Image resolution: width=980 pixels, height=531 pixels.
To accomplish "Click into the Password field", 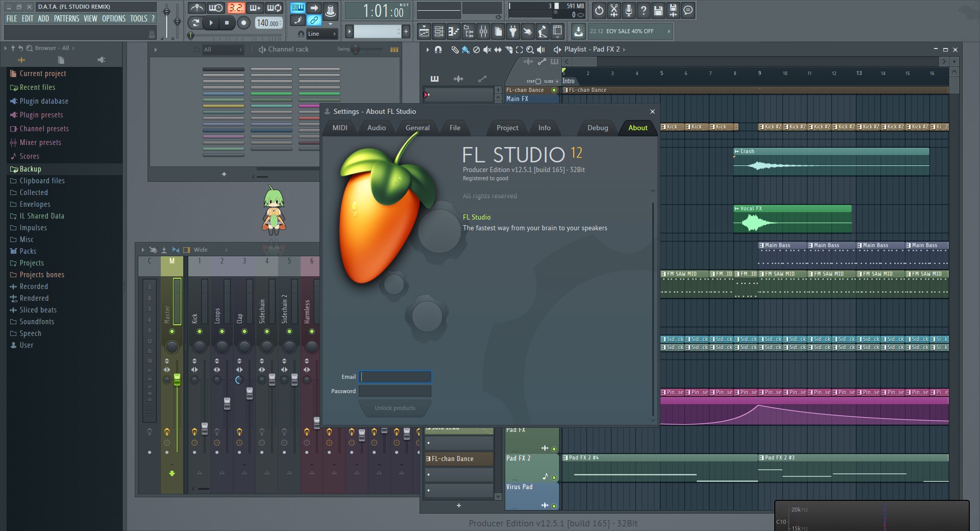I will (x=395, y=391).
